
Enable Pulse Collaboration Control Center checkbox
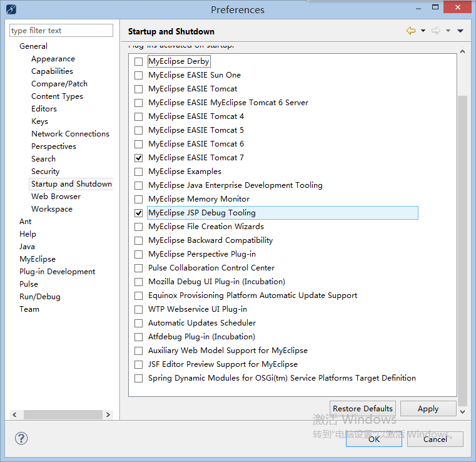[x=138, y=268]
